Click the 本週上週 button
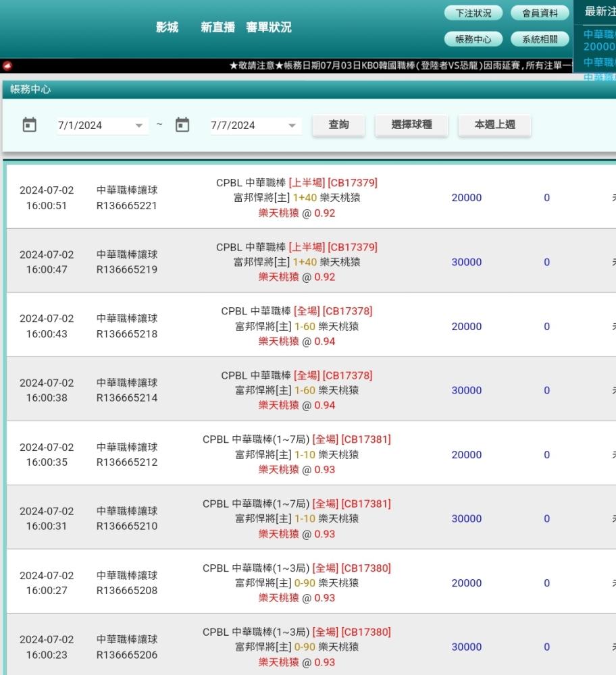616x675 pixels. (494, 125)
